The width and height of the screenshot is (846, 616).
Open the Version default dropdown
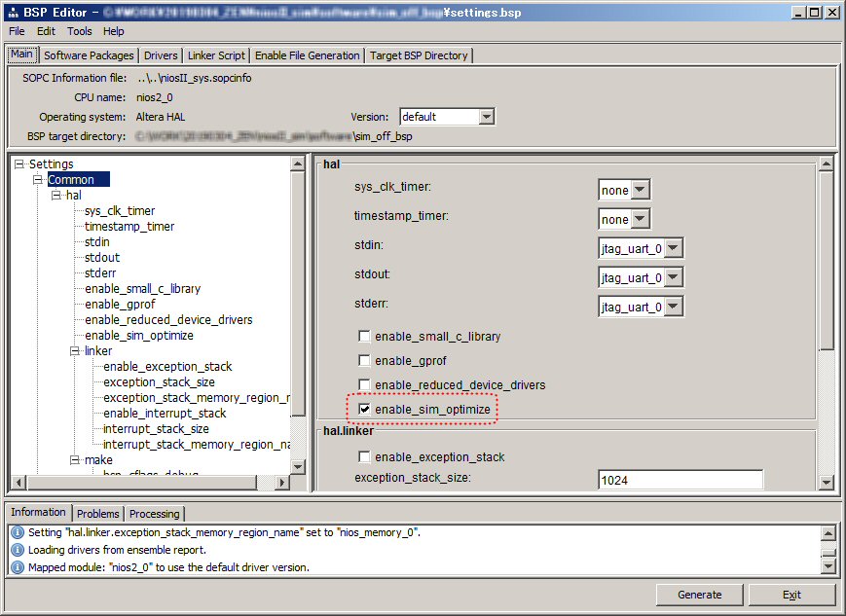click(486, 117)
